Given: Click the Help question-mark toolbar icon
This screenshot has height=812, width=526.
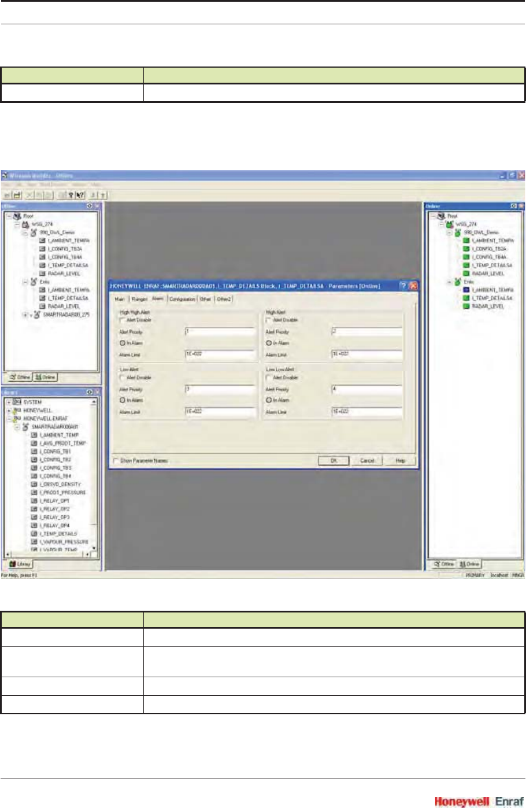Looking at the screenshot, I should (x=71, y=195).
